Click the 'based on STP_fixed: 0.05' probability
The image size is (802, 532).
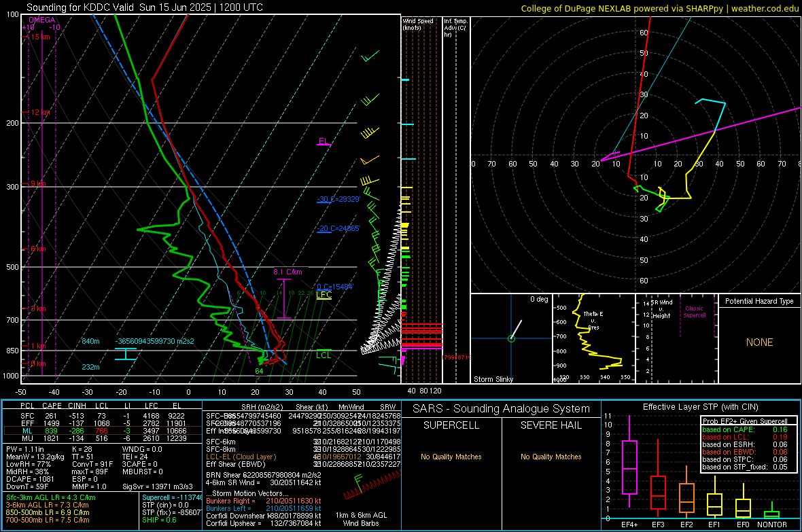[x=745, y=467]
